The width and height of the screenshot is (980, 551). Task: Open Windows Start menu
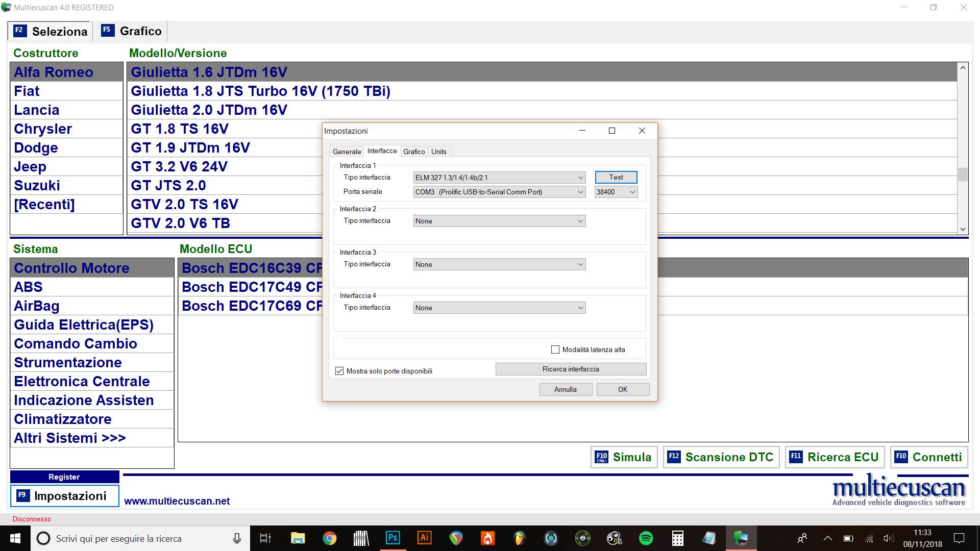pos(15,538)
